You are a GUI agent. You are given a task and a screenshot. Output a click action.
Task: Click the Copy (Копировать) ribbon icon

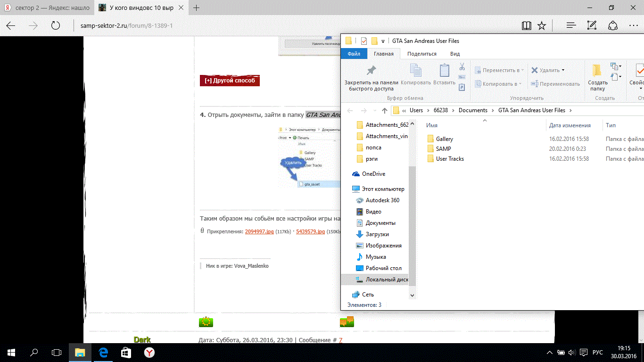pos(416,71)
